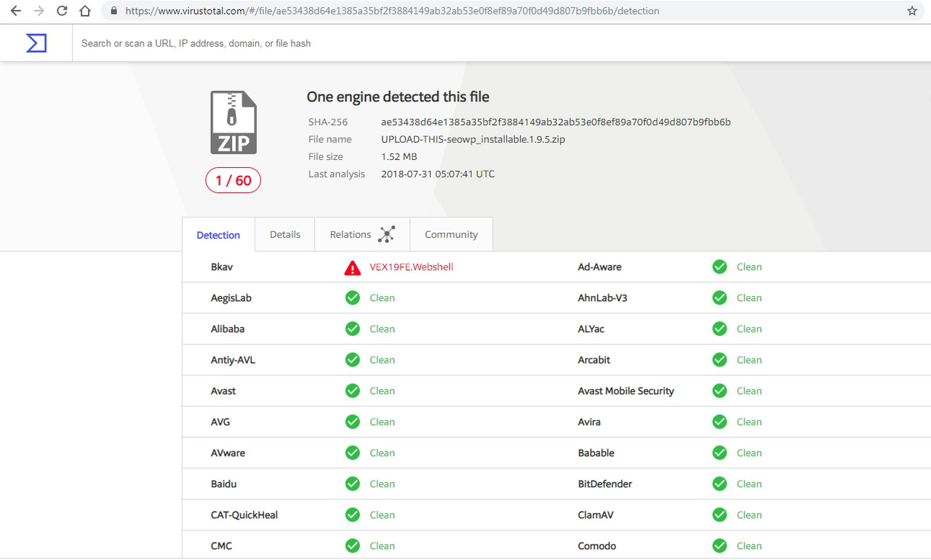Click the AVware engine name
Viewport: 931px width, 560px height.
point(228,453)
